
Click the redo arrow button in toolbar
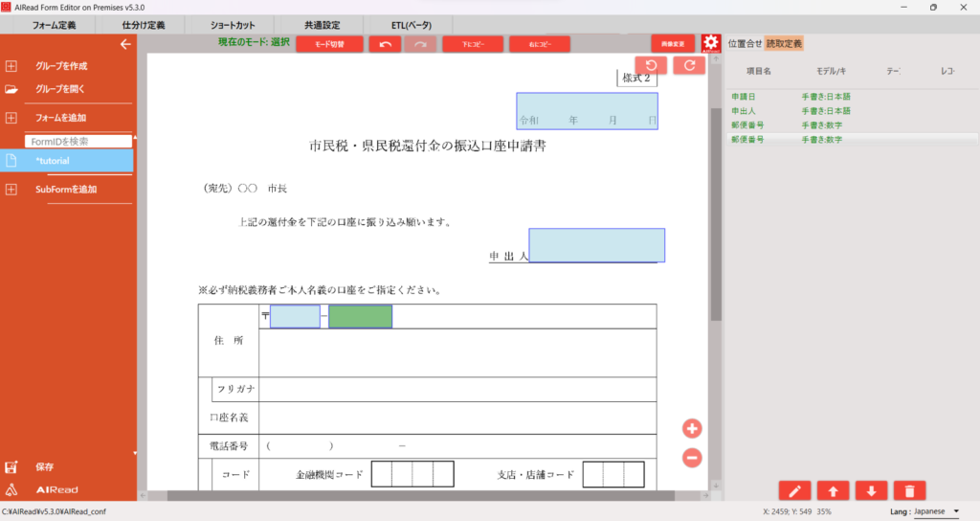coord(421,44)
